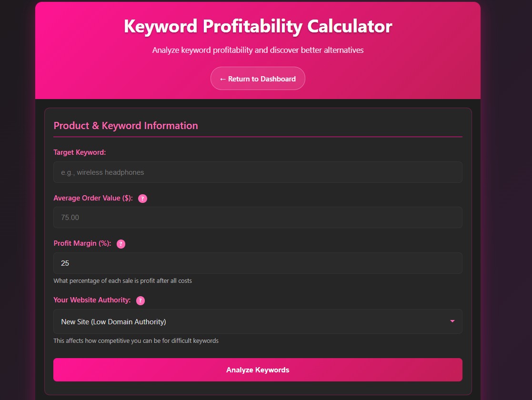
Task: Click the Your Website Authority label
Action: pyautogui.click(x=92, y=300)
